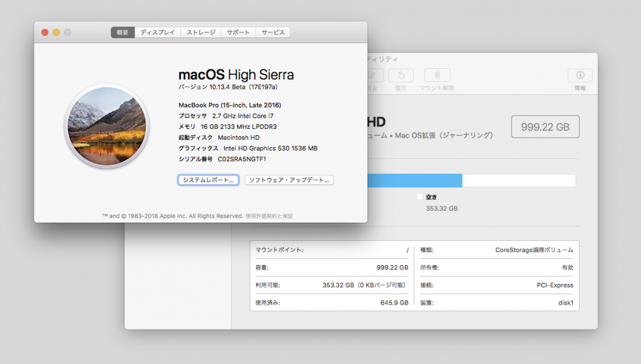Click ソフトウェア・アップデート... button

tap(289, 180)
